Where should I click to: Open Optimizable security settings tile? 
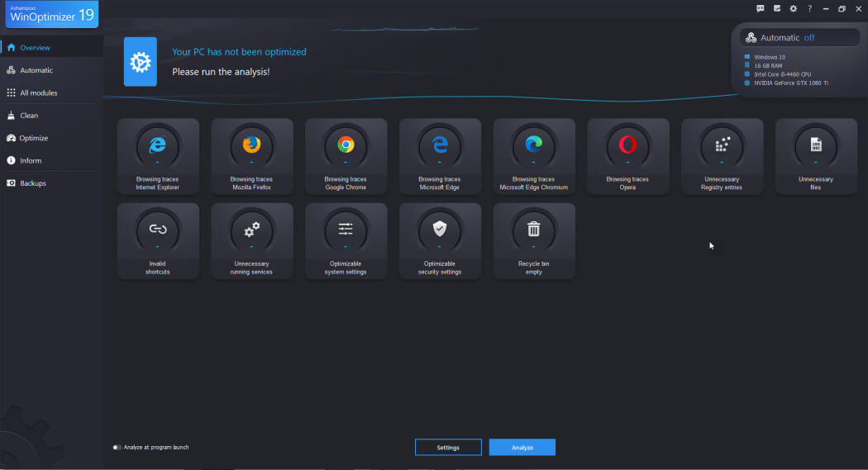coord(440,241)
